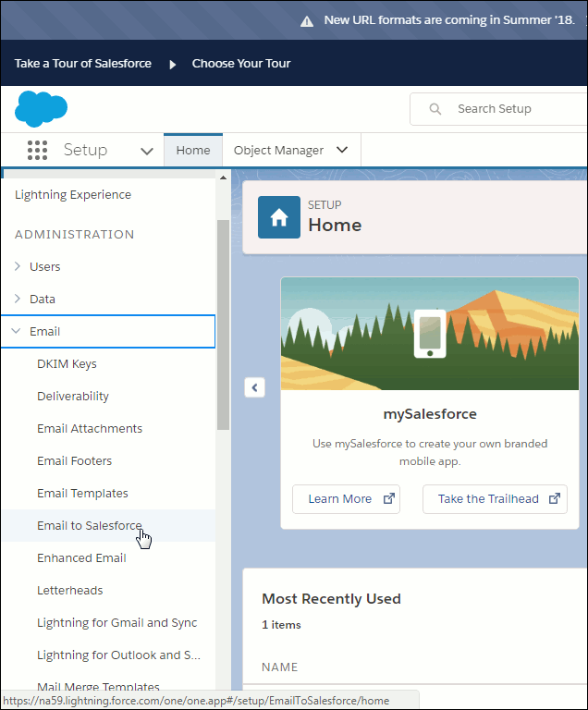The height and width of the screenshot is (710, 588).
Task: Click the NAME column header
Action: tap(280, 667)
